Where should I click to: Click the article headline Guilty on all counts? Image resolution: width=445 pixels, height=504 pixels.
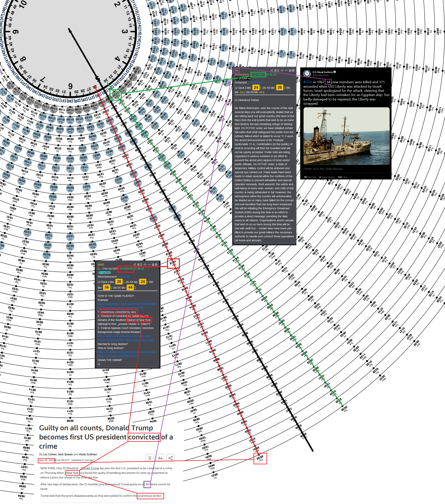click(x=106, y=437)
